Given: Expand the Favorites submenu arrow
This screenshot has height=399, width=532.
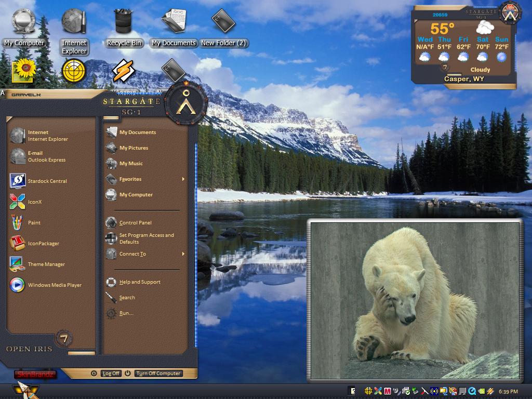Looking at the screenshot, I should point(183,179).
